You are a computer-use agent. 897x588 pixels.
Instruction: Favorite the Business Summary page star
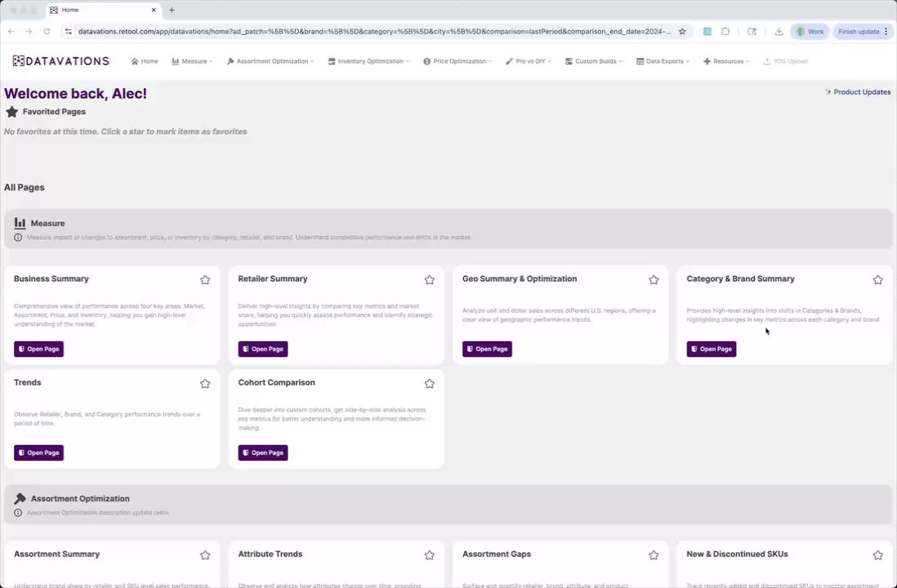(205, 279)
